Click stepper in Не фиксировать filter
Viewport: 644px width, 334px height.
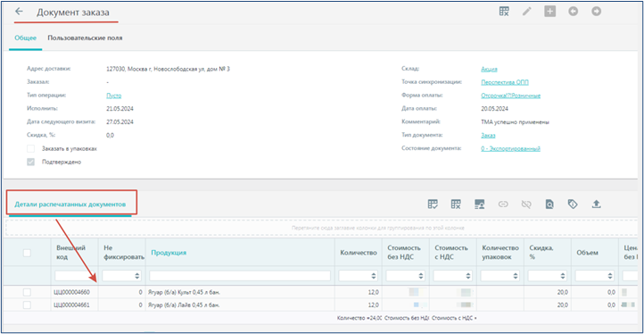pos(137,276)
